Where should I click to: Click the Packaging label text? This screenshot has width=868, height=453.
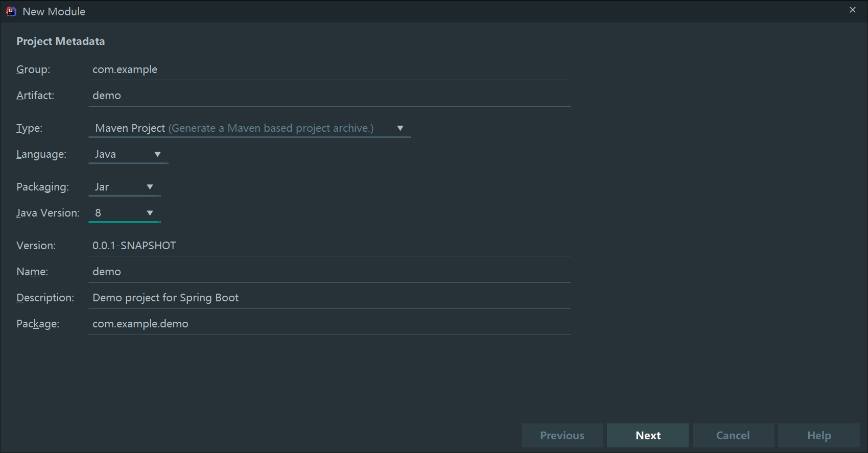[42, 187]
